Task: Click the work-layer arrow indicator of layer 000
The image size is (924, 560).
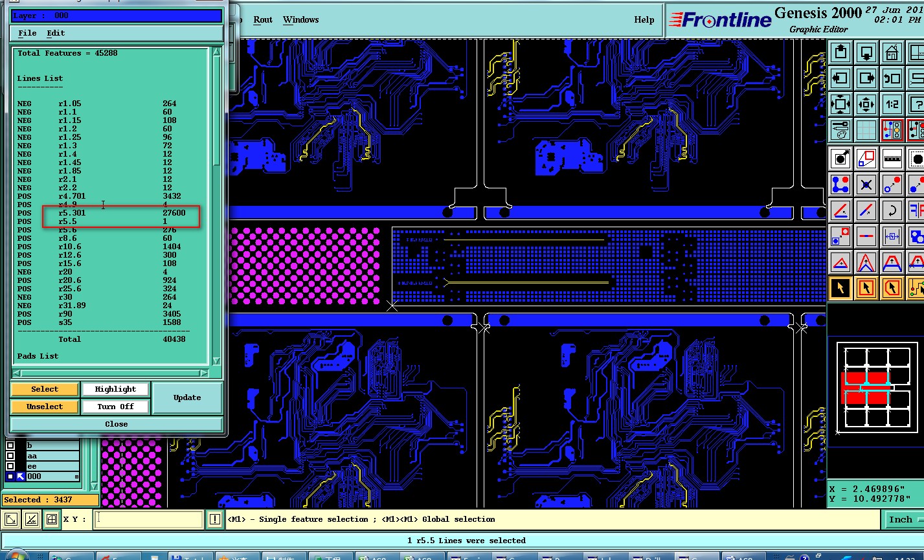Action: 20,476
